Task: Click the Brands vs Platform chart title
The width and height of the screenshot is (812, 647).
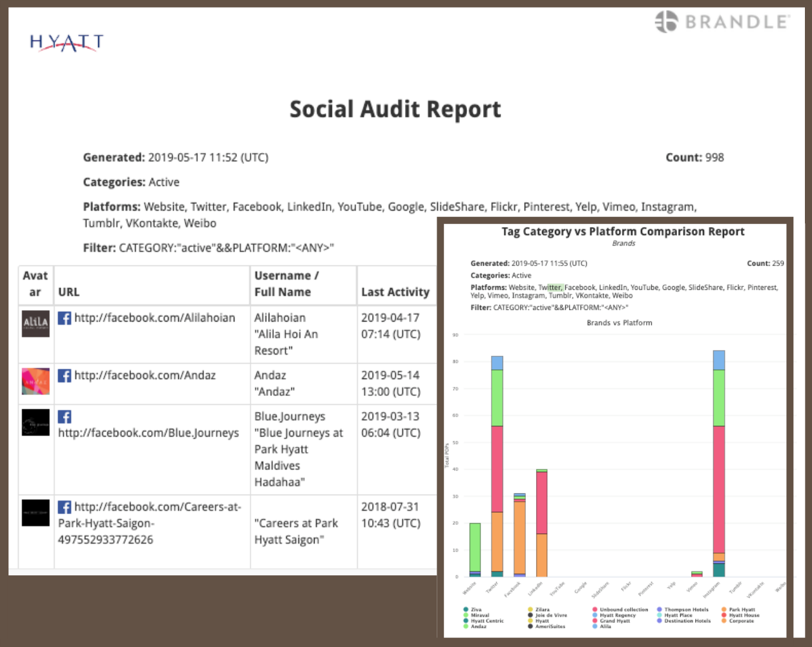Action: pyautogui.click(x=619, y=323)
